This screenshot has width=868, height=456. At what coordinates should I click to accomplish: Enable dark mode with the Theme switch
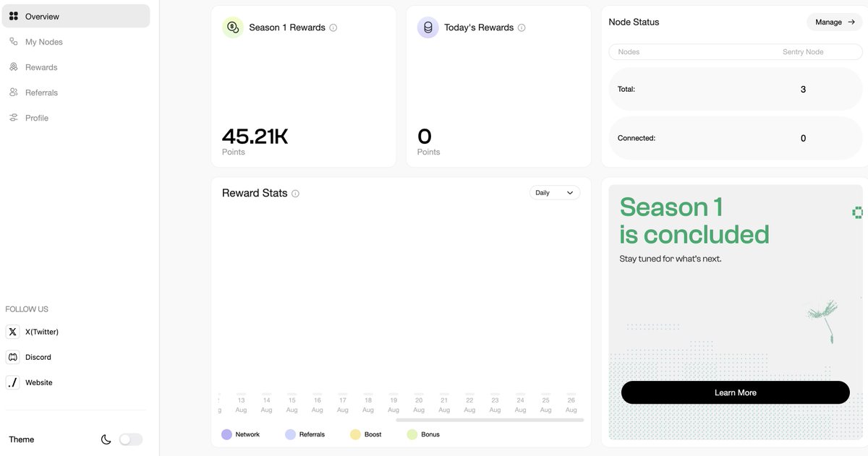point(130,439)
